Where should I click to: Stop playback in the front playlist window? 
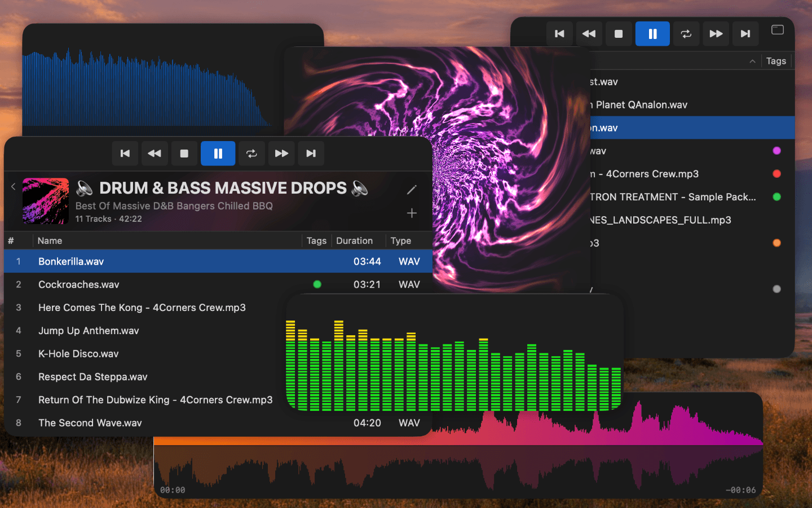[x=184, y=154]
